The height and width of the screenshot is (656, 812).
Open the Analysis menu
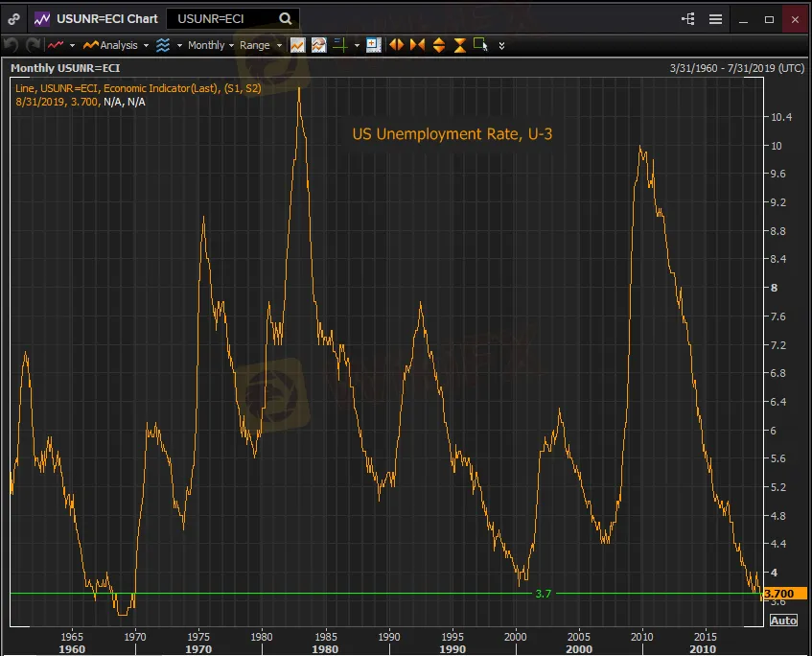(x=117, y=45)
